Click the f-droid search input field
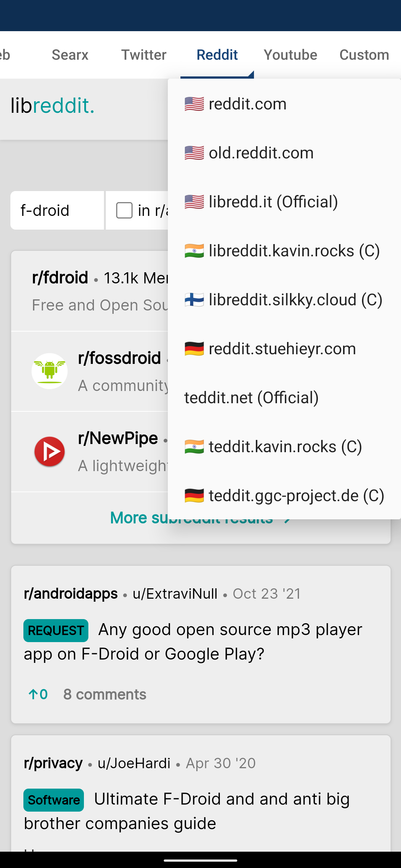Screen dimensions: 401x868 click(x=57, y=210)
